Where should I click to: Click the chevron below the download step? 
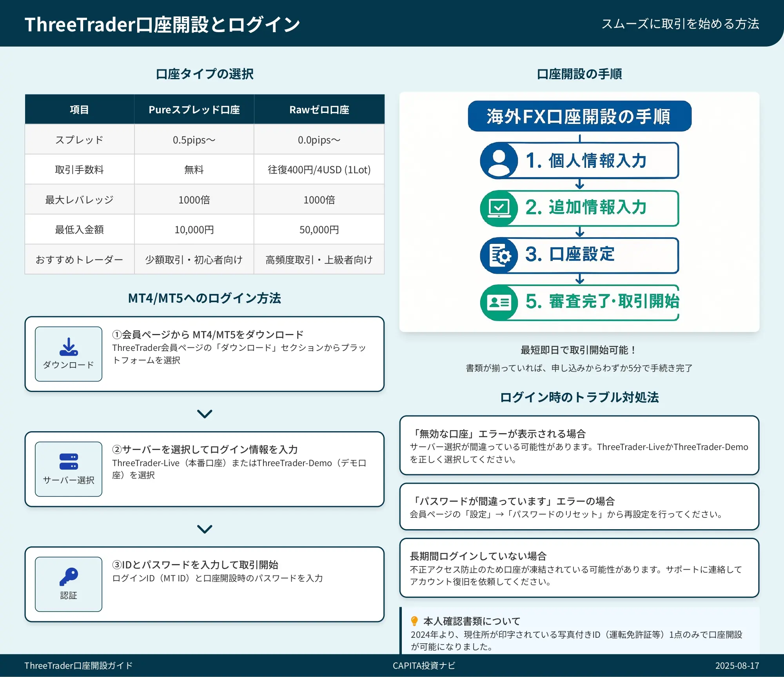(205, 414)
